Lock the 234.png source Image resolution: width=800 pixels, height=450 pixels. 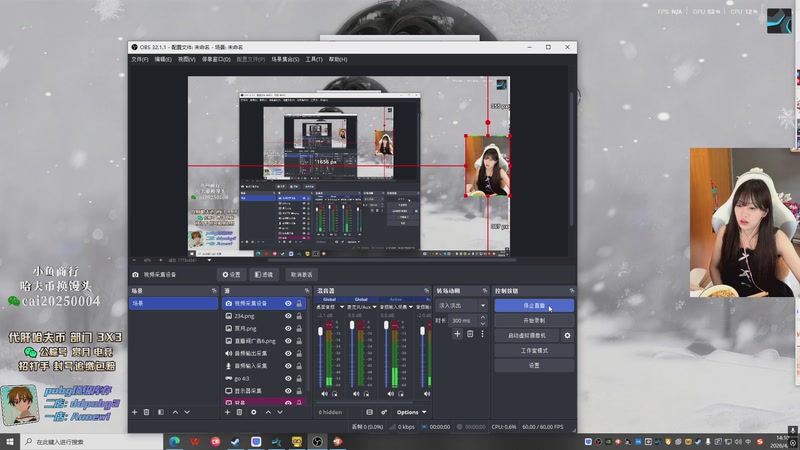click(x=299, y=316)
